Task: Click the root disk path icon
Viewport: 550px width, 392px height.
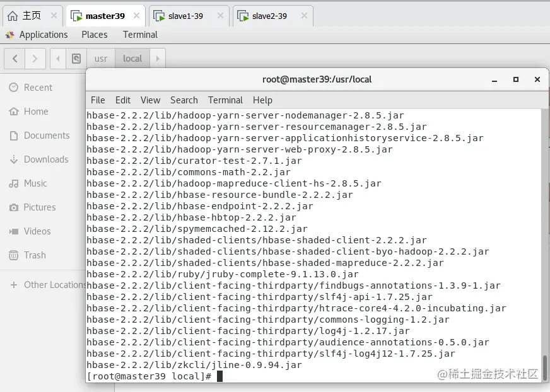Action: coord(76,59)
